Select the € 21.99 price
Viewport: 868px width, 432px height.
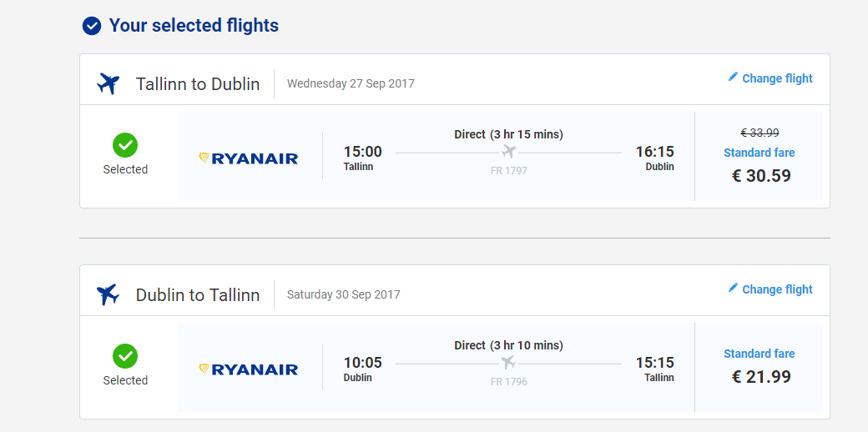click(x=761, y=377)
